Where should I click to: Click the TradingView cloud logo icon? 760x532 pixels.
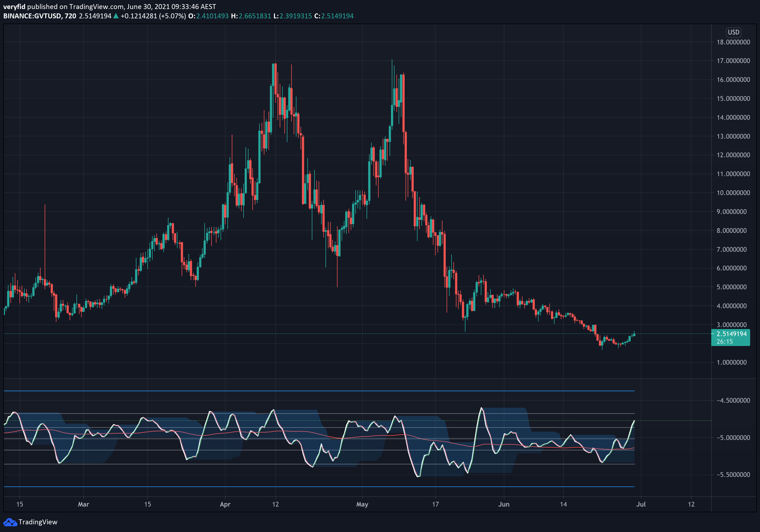[x=10, y=522]
